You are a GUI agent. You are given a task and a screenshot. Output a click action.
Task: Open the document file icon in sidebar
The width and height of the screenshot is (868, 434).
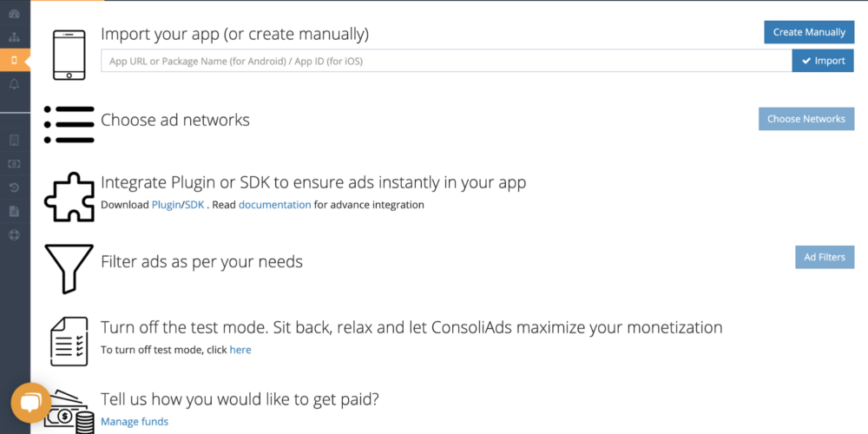(15, 212)
